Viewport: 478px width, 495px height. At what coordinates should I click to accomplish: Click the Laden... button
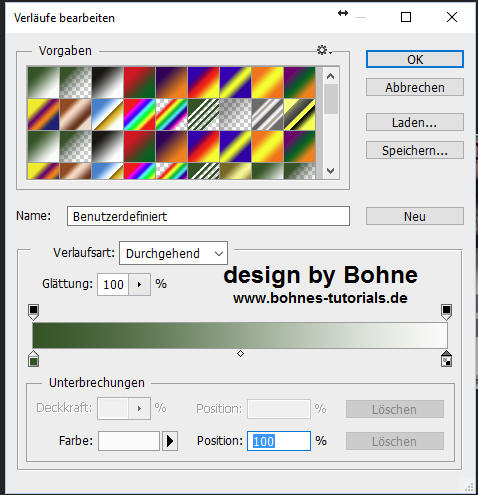tap(415, 122)
